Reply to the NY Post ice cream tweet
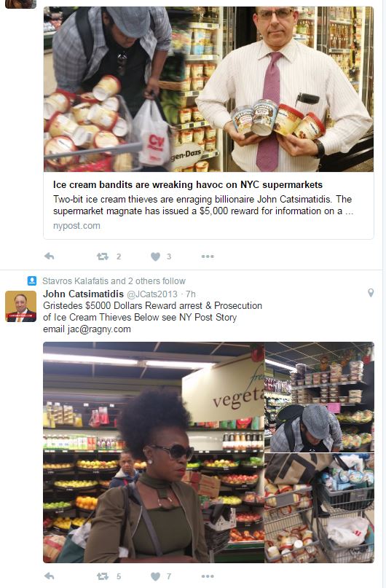 (x=49, y=256)
